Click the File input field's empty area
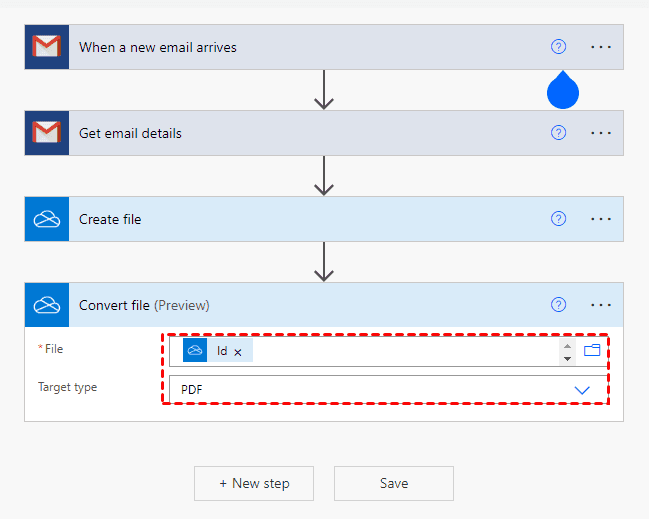 point(400,351)
